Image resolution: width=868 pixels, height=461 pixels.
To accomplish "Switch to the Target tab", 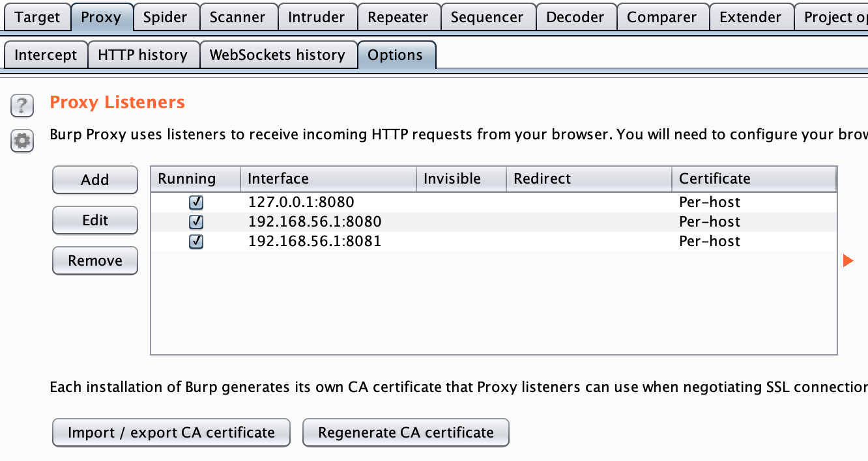I will click(x=37, y=17).
